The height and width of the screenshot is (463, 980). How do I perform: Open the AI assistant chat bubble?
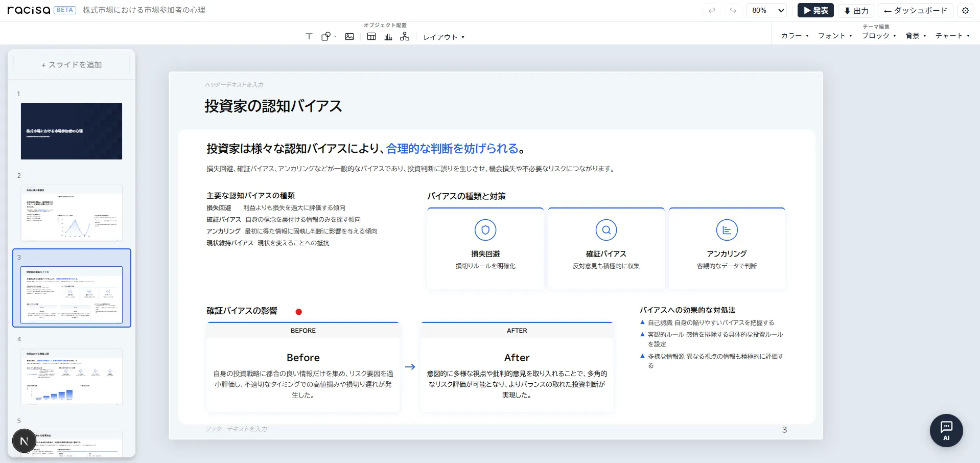point(946,430)
